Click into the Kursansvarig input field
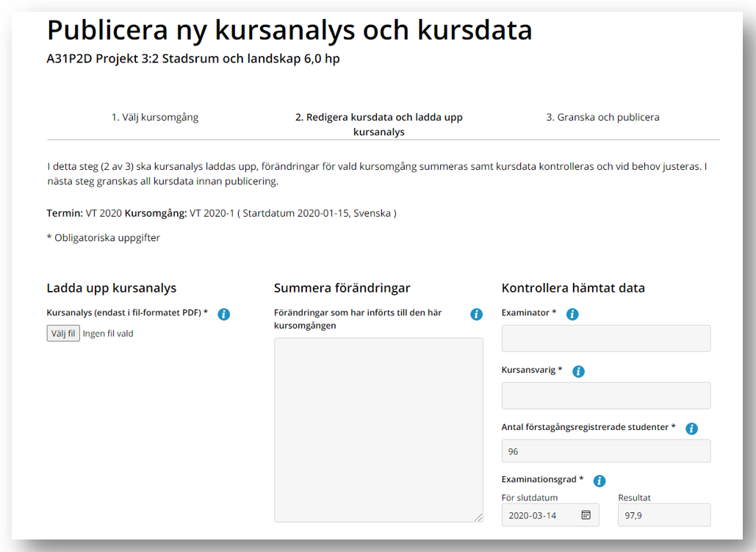Screen dimensions: 756x552 (605, 395)
